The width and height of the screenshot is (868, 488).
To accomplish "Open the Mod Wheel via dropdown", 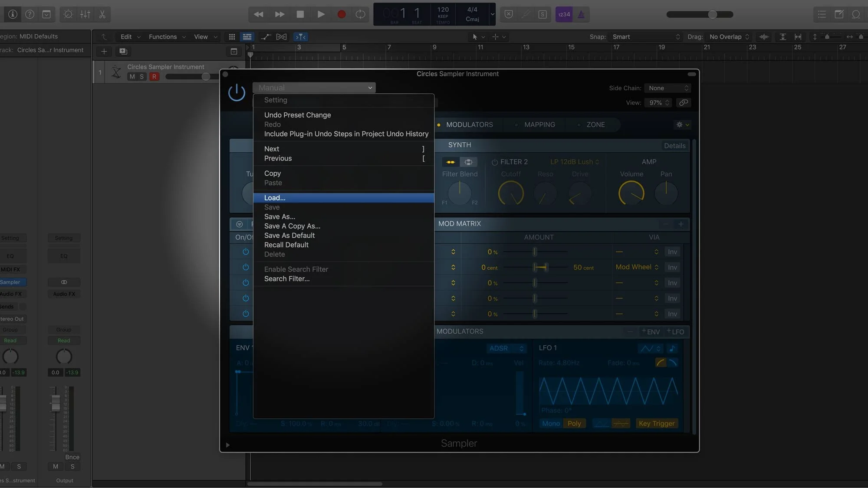I will tap(637, 267).
